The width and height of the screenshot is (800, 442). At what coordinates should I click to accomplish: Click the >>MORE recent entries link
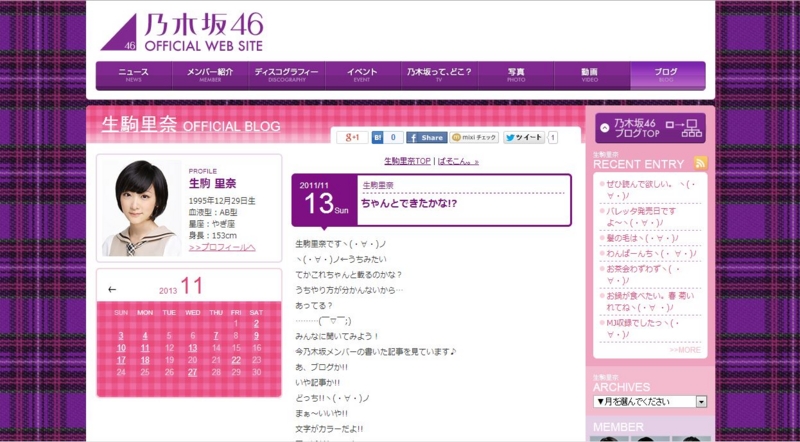[685, 350]
